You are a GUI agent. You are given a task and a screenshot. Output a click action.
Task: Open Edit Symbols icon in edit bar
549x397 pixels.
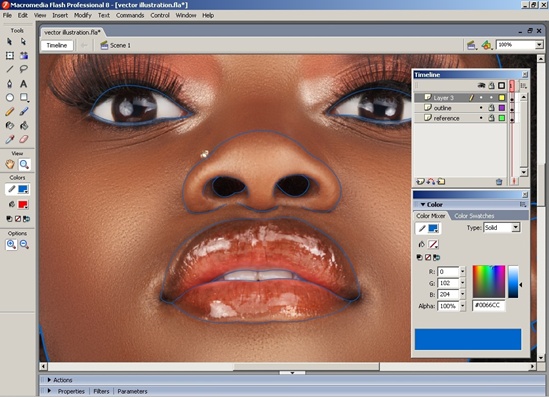(x=486, y=45)
